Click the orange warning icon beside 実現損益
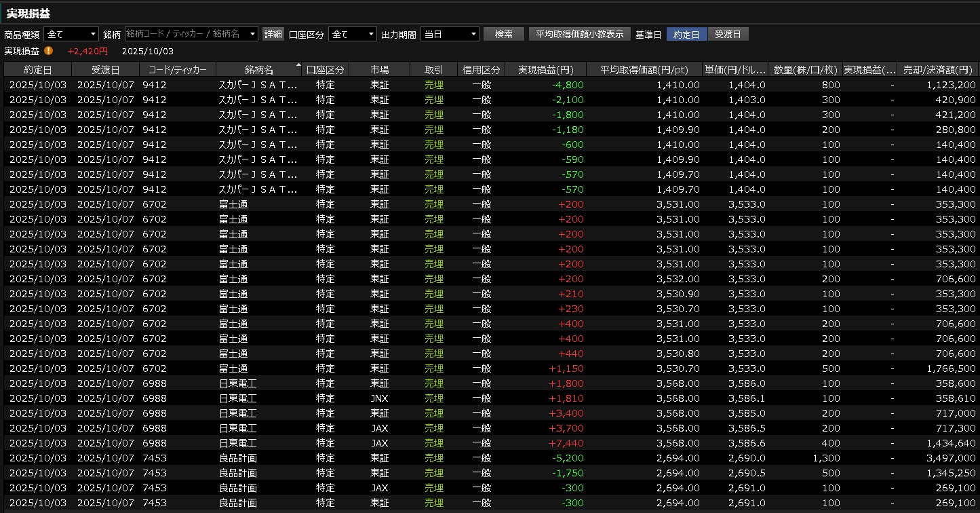This screenshot has width=980, height=513. tap(49, 51)
